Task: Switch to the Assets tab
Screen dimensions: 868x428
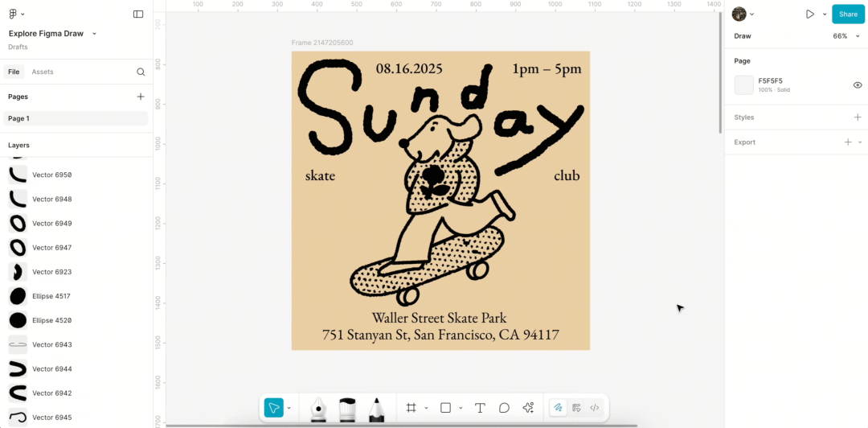Action: point(43,72)
